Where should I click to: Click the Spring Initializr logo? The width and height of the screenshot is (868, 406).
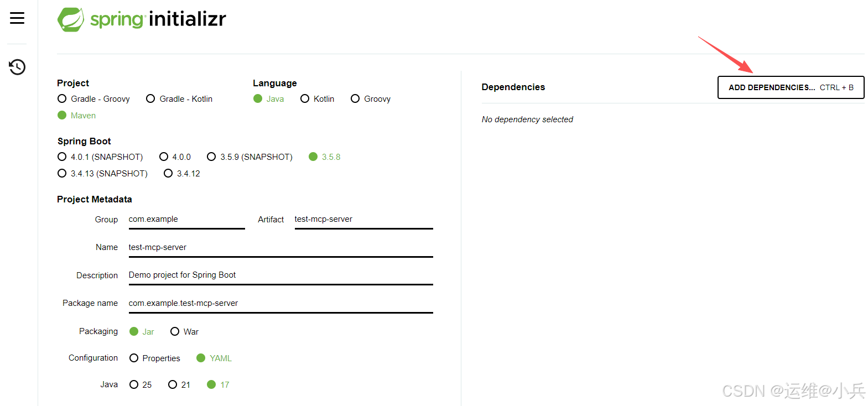[142, 19]
